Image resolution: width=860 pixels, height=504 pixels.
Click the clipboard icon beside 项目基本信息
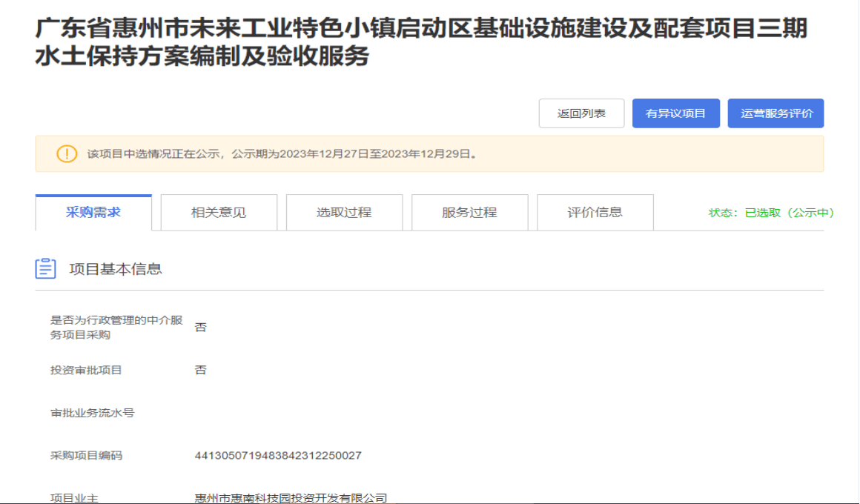pos(46,268)
